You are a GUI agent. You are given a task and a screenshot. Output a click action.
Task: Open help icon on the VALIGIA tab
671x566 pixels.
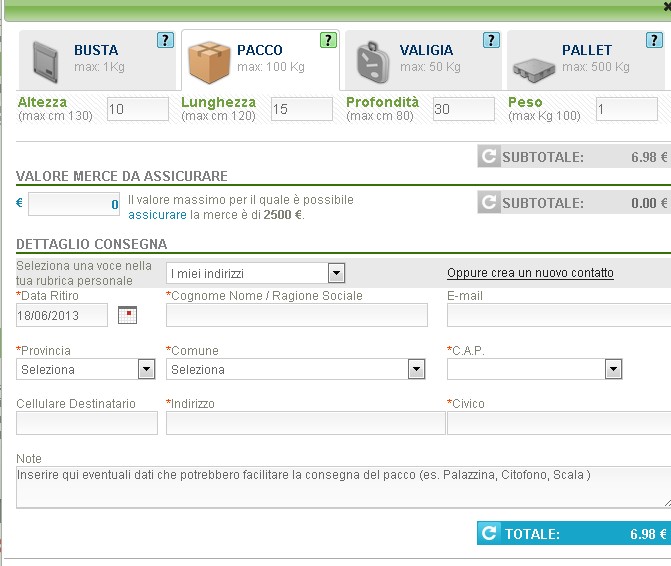[x=491, y=40]
